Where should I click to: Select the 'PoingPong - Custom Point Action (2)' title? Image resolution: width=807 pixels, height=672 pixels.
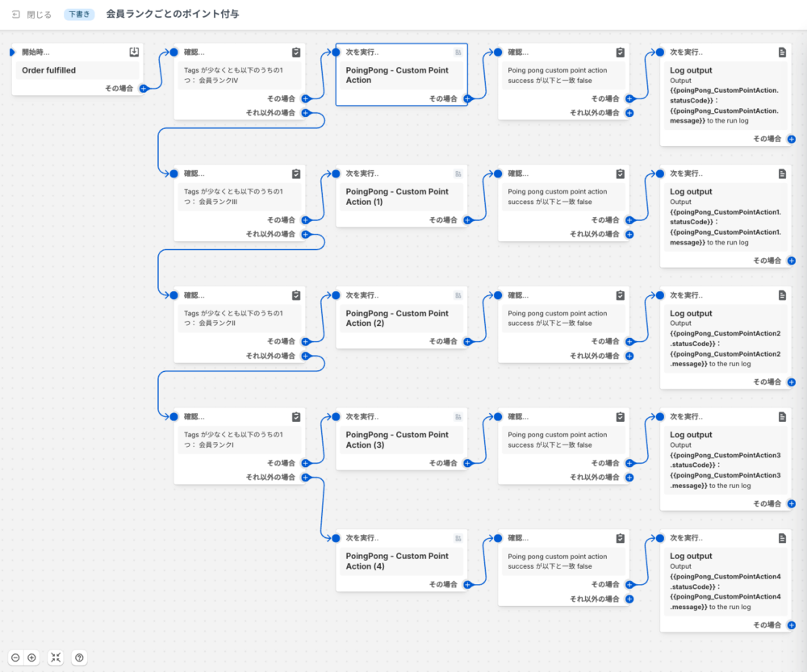397,318
